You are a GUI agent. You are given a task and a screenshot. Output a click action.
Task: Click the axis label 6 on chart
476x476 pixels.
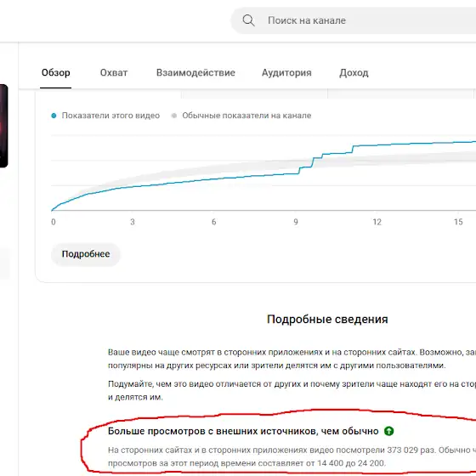(x=213, y=222)
